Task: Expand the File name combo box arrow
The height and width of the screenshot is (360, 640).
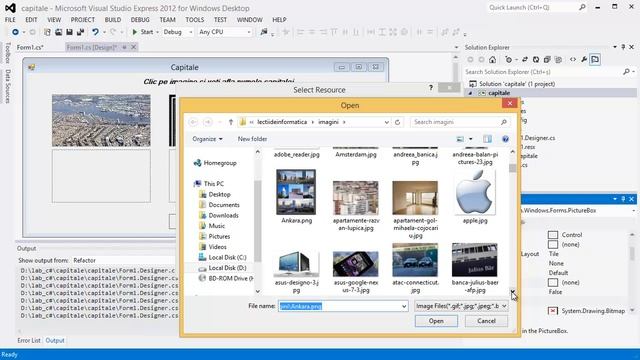Action: pos(404,306)
